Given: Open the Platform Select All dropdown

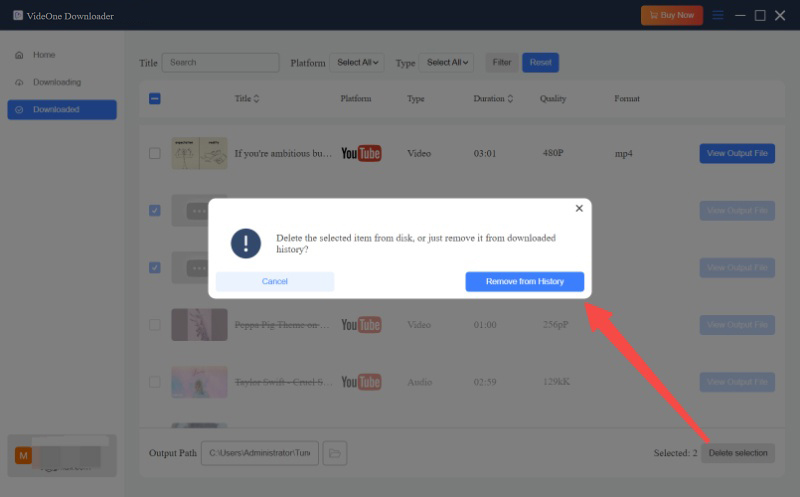Looking at the screenshot, I should pyautogui.click(x=357, y=63).
